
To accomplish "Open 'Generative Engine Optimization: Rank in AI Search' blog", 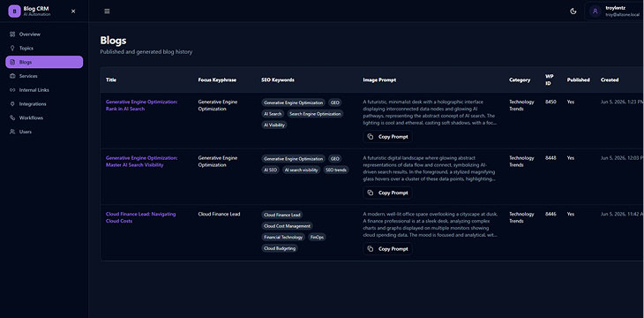I will tap(141, 105).
